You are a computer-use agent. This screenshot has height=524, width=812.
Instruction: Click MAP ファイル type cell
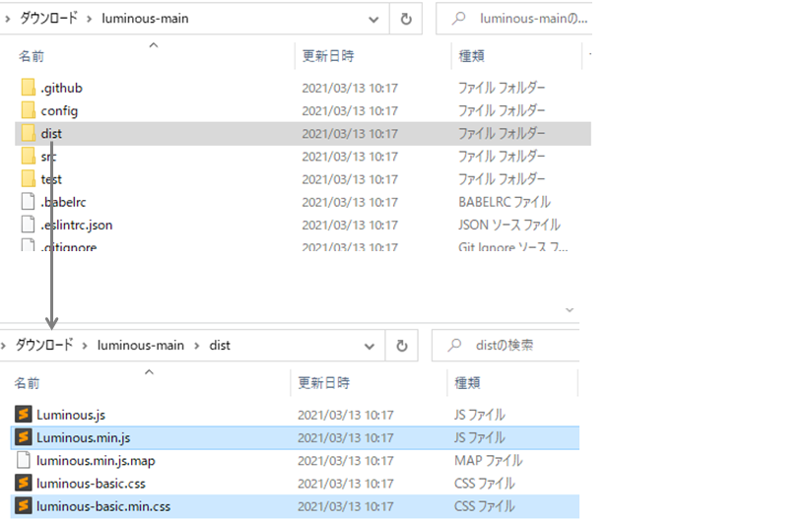(489, 460)
